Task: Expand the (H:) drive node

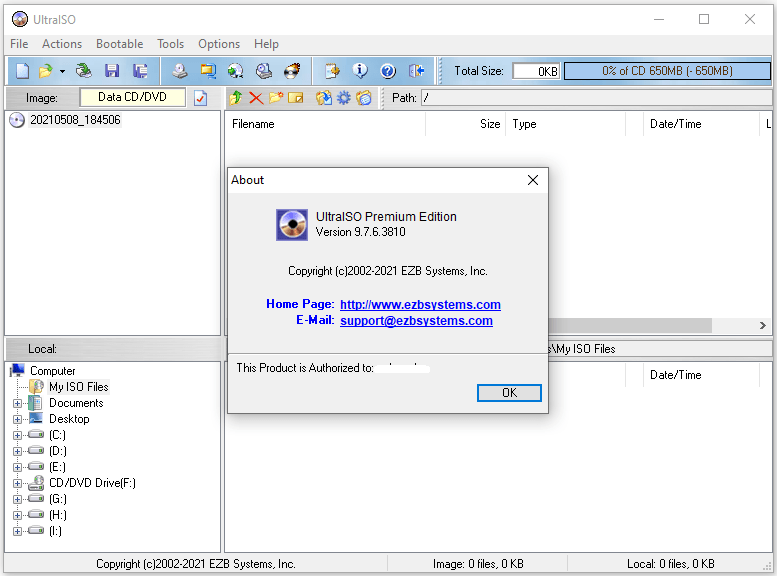Action: 17,516
